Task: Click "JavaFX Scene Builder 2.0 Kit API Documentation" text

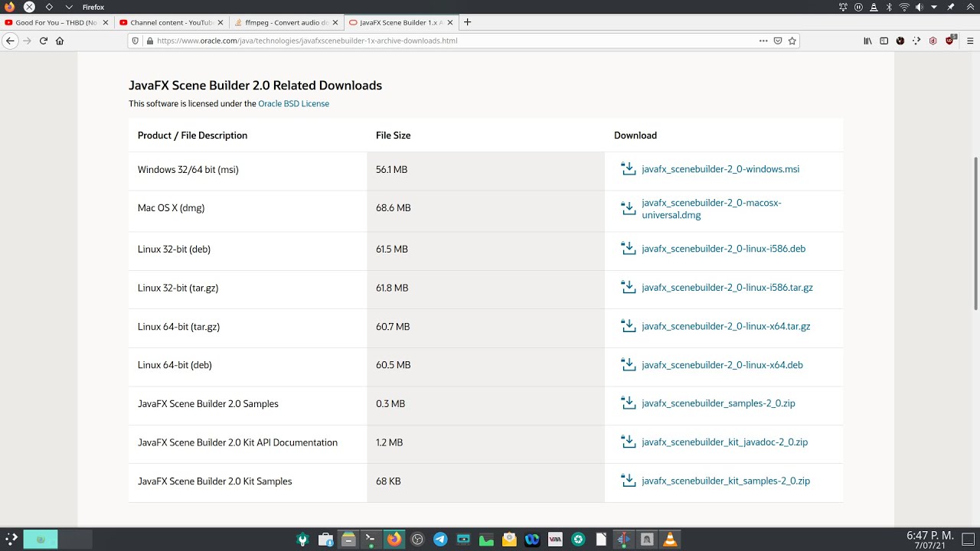Action: (237, 442)
